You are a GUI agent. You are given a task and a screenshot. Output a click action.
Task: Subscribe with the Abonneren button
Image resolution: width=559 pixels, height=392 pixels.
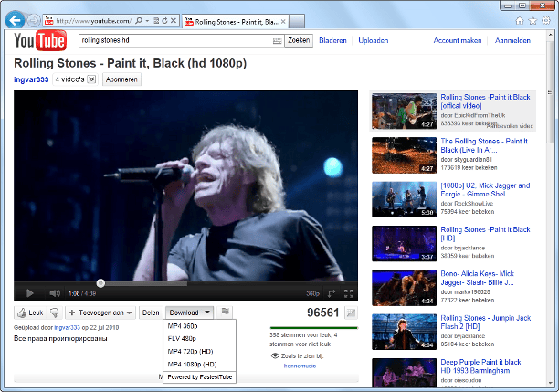[x=121, y=79]
